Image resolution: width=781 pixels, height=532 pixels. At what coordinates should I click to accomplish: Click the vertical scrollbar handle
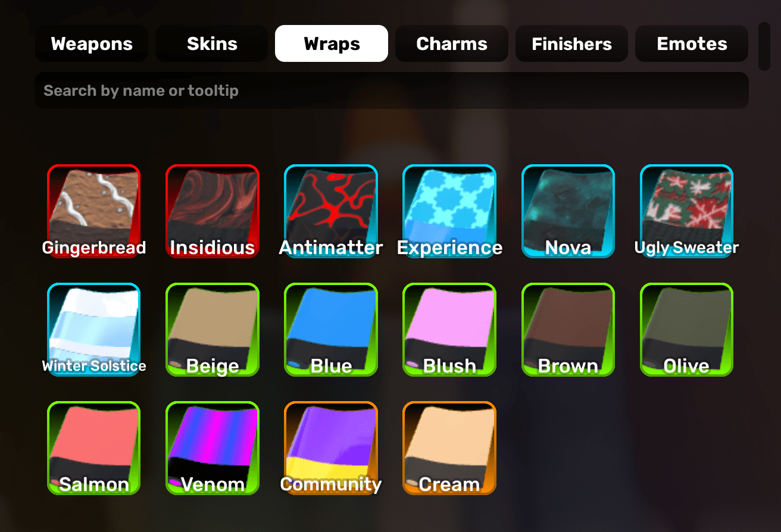(764, 46)
